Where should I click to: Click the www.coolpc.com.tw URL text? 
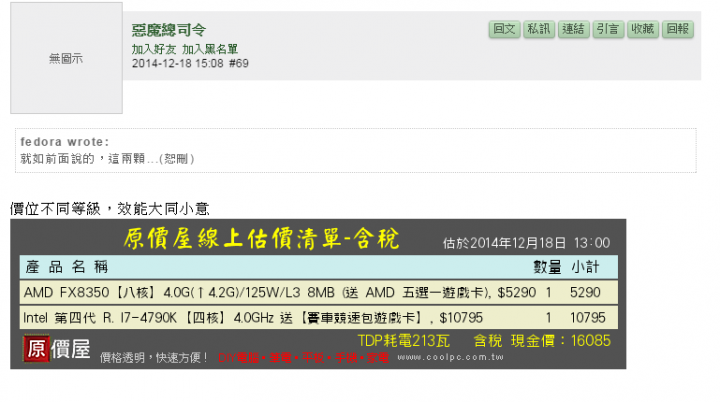pyautogui.click(x=450, y=357)
